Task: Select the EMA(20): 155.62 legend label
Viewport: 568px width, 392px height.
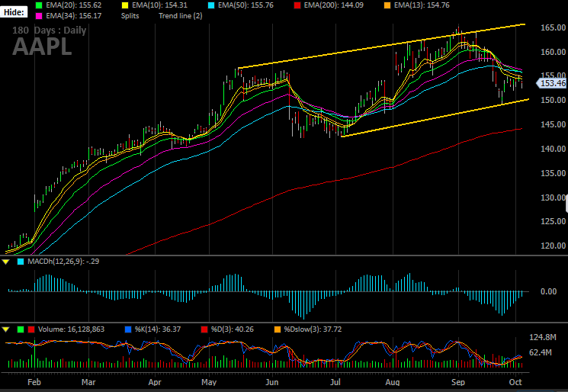Action: click(73, 5)
